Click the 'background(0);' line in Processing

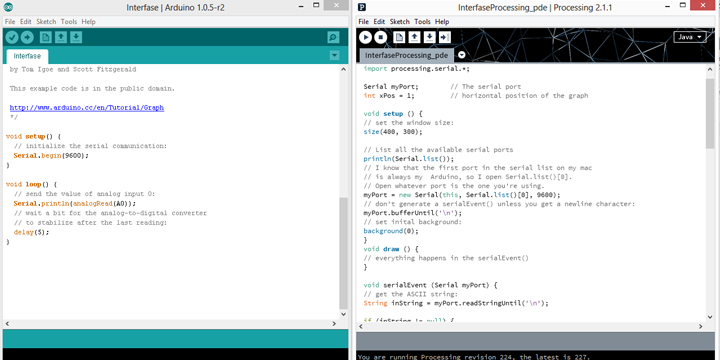(x=391, y=231)
